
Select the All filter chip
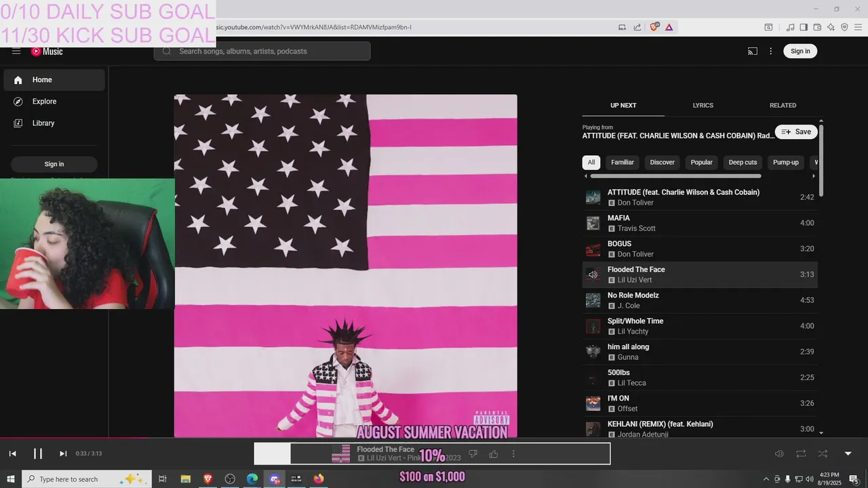[591, 163]
